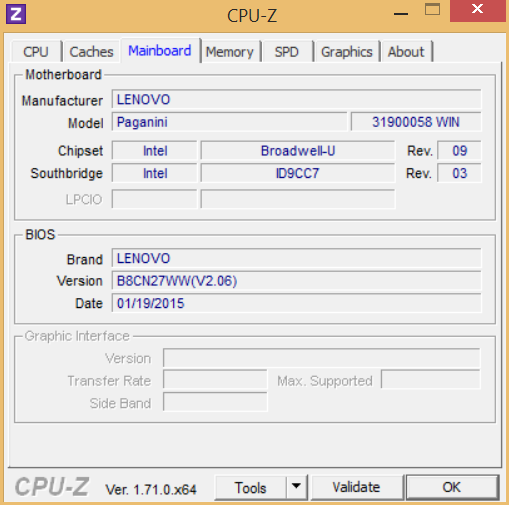This screenshot has width=509, height=505.
Task: Open the About tab
Action: pos(406,52)
